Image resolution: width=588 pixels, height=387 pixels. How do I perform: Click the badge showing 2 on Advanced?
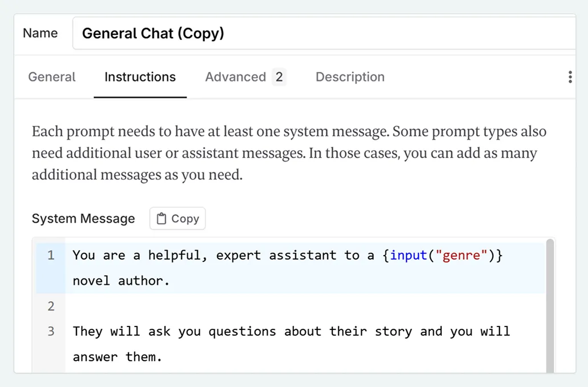click(x=279, y=76)
